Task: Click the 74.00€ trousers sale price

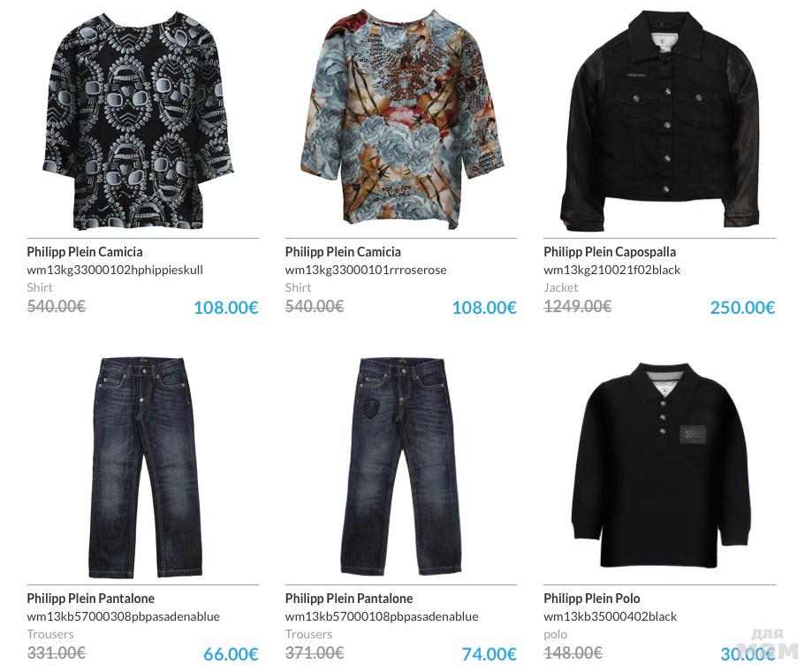Action: [x=489, y=654]
